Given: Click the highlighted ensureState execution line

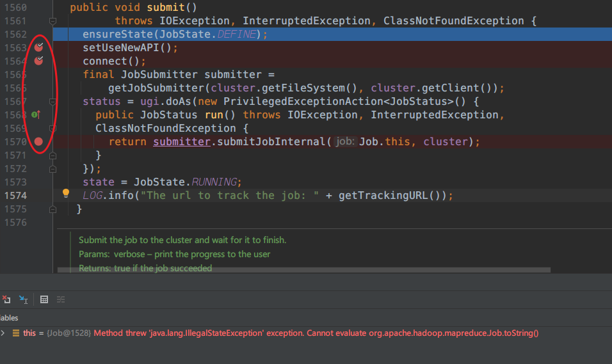Looking at the screenshot, I should (x=332, y=35).
